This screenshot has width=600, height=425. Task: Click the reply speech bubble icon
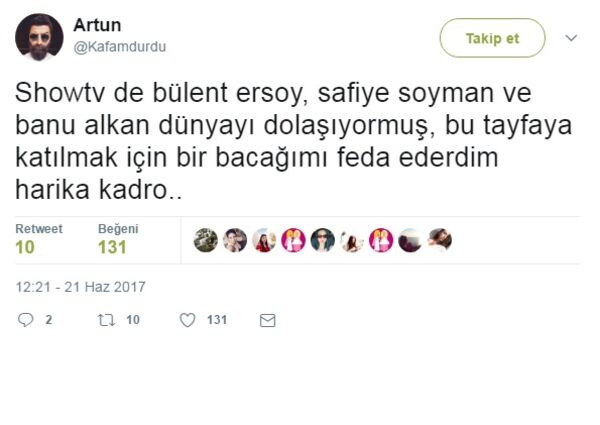[x=27, y=320]
